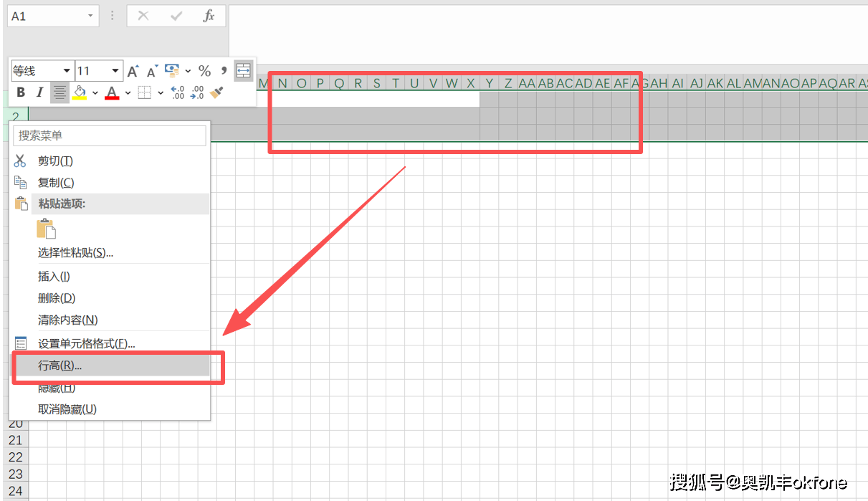Click 选择性粘贴(S)... in the context menu

pos(75,252)
